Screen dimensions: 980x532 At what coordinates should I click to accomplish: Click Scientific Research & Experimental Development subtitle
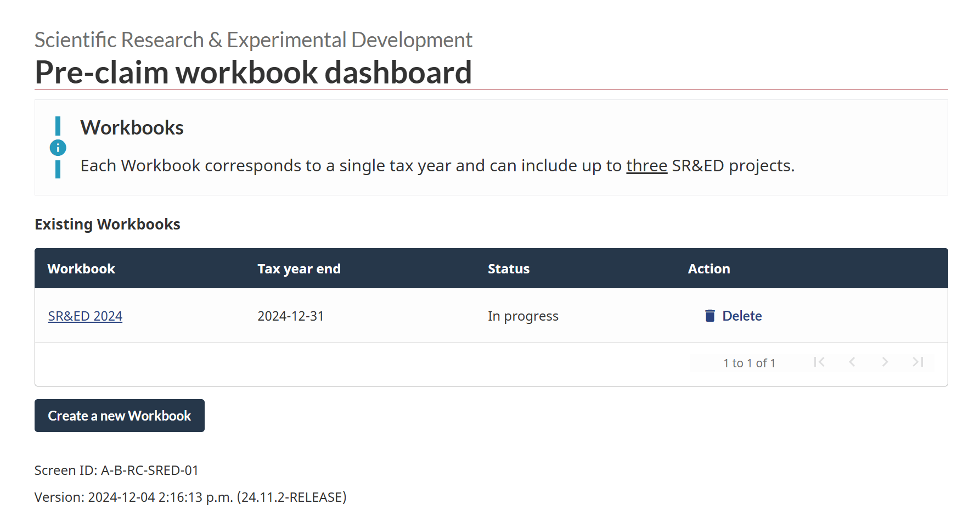tap(253, 40)
